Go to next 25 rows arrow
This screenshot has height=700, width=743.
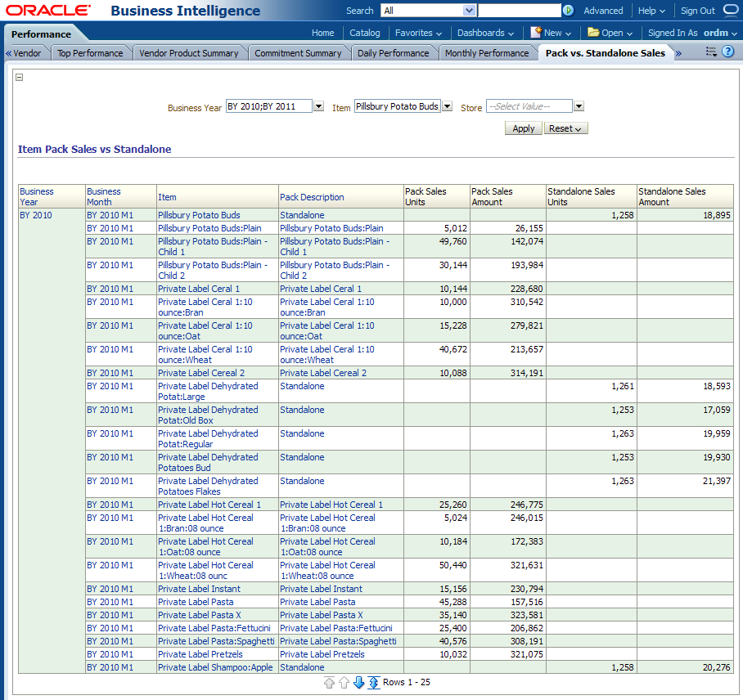point(358,682)
